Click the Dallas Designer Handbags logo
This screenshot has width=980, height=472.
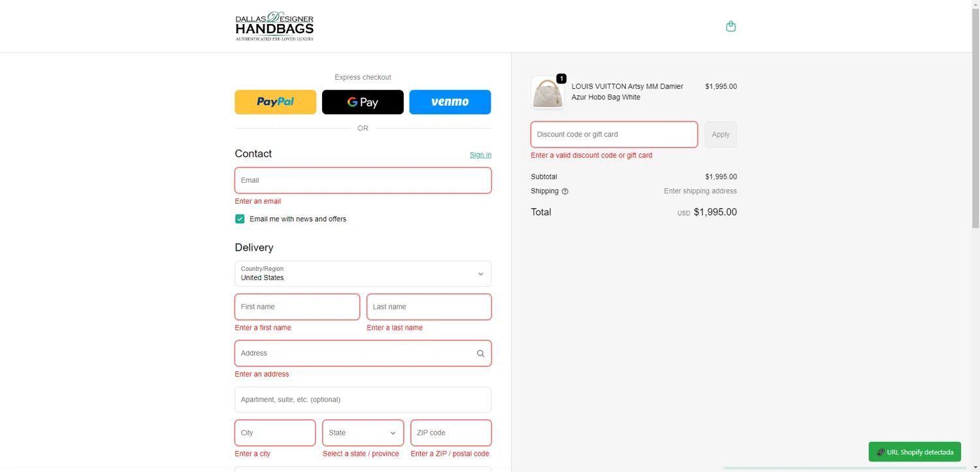point(274,26)
